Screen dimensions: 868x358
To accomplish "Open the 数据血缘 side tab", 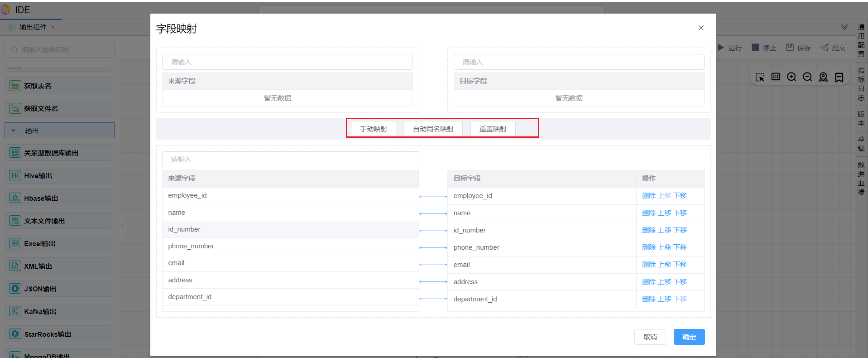I will 861,178.
